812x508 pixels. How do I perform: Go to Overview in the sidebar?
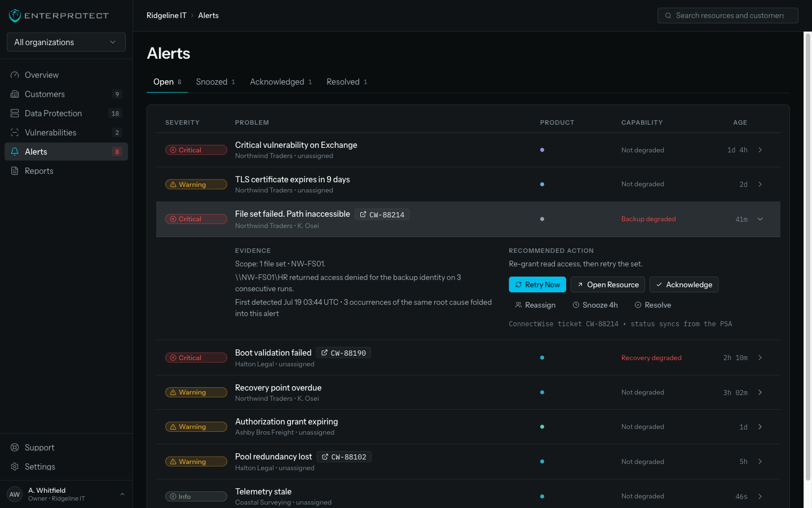(x=66, y=75)
